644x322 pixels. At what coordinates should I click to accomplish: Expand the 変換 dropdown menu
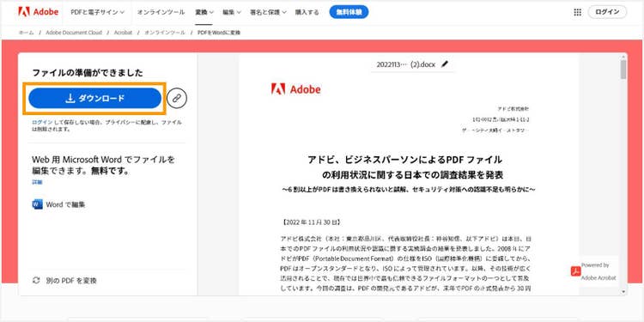click(x=204, y=12)
